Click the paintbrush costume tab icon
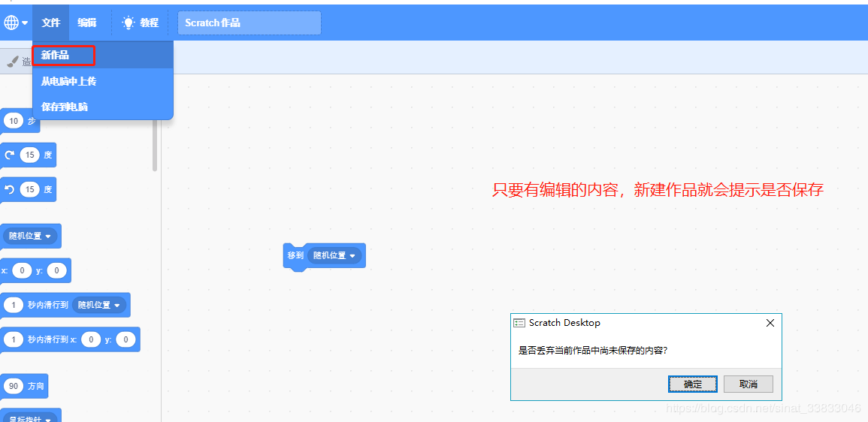The width and height of the screenshot is (868, 422). (12, 62)
